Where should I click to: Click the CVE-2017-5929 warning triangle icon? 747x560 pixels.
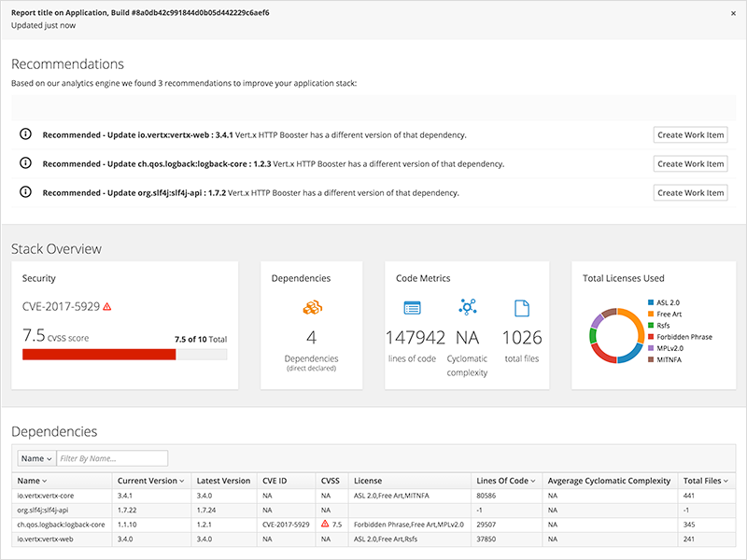click(107, 306)
